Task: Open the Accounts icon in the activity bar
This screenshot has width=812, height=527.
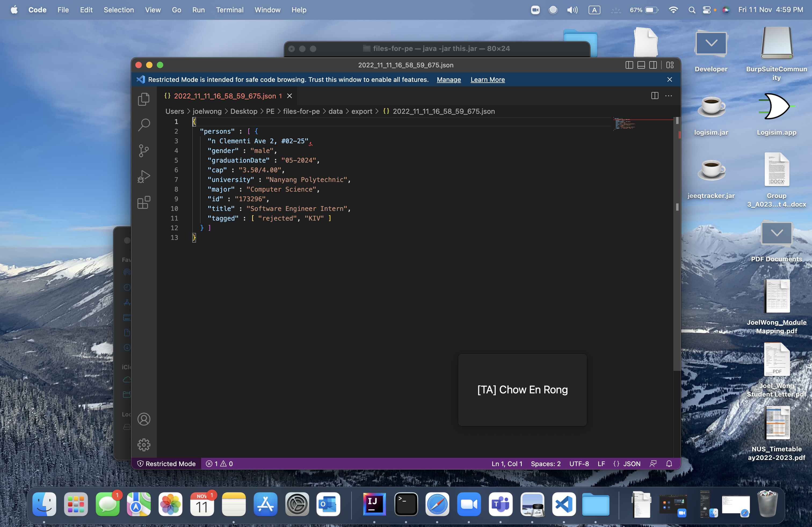Action: point(144,419)
